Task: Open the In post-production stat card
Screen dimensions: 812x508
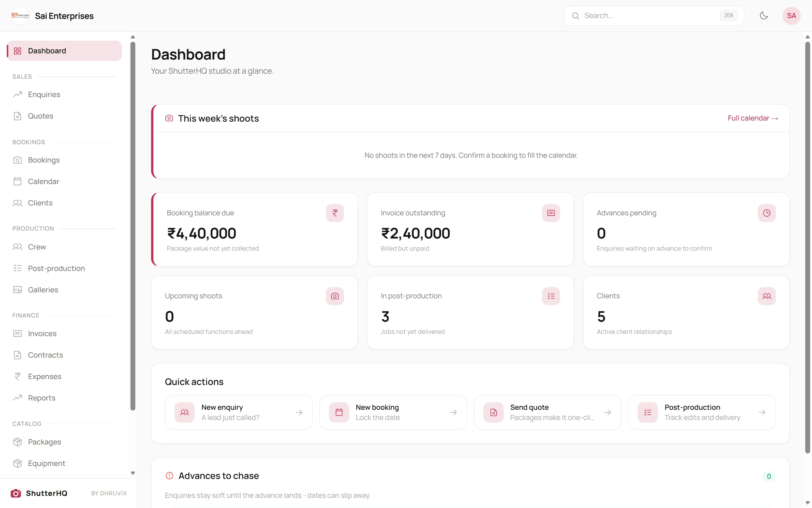Action: 470,312
